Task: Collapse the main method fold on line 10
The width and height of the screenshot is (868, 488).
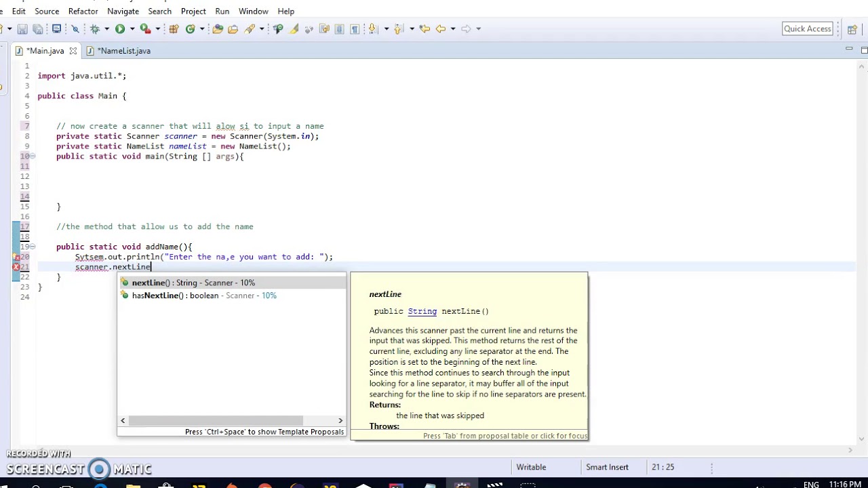Action: [x=33, y=156]
